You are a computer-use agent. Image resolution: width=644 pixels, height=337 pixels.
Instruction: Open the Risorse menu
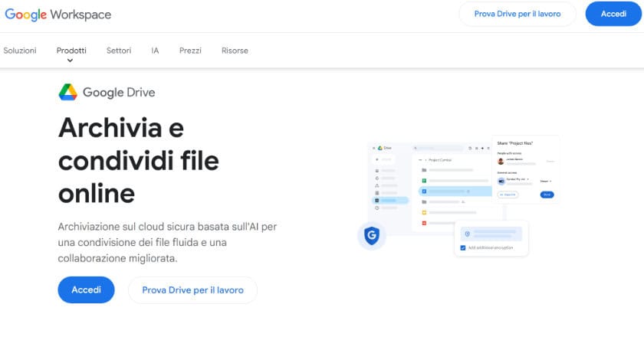tap(235, 51)
